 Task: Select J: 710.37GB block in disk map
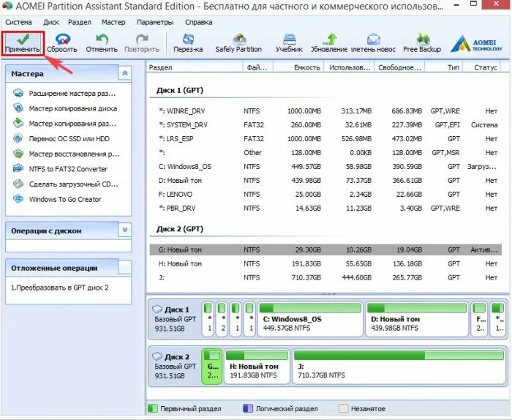[399, 367]
